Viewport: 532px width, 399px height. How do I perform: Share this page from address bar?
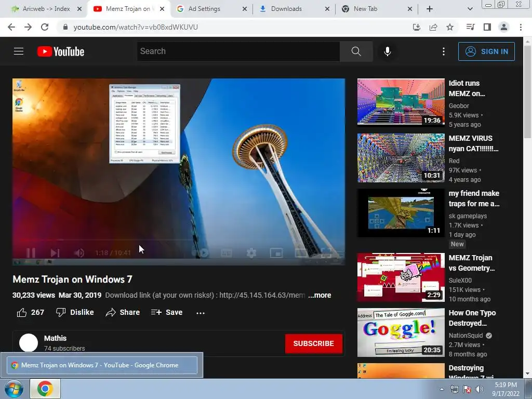(x=433, y=27)
